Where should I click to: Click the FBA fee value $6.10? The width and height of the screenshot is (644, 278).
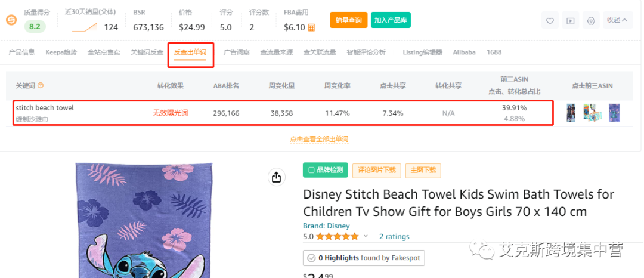click(295, 27)
